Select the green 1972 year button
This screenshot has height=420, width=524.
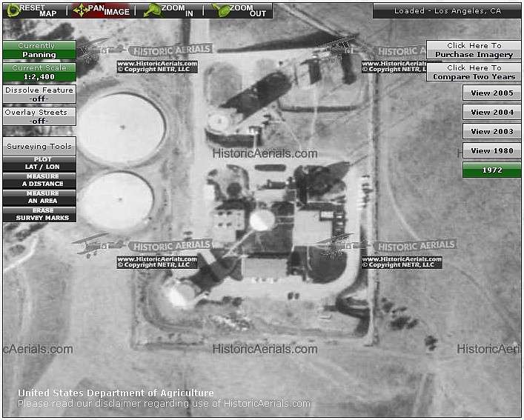491,170
